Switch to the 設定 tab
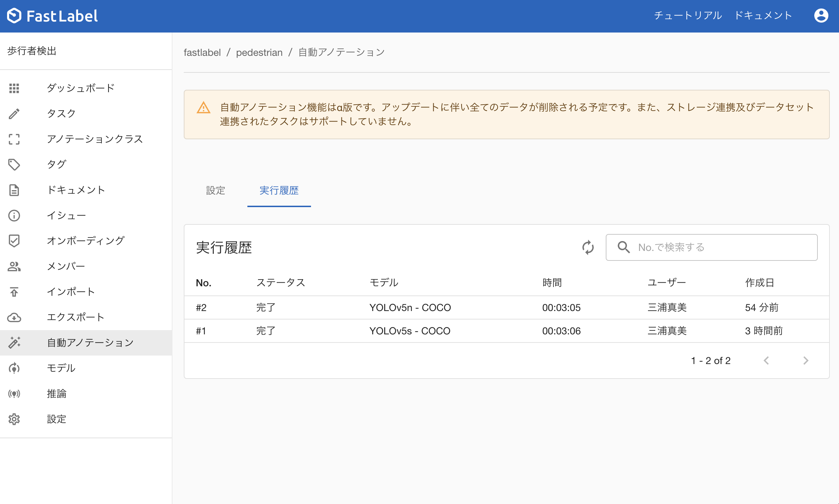 (216, 191)
